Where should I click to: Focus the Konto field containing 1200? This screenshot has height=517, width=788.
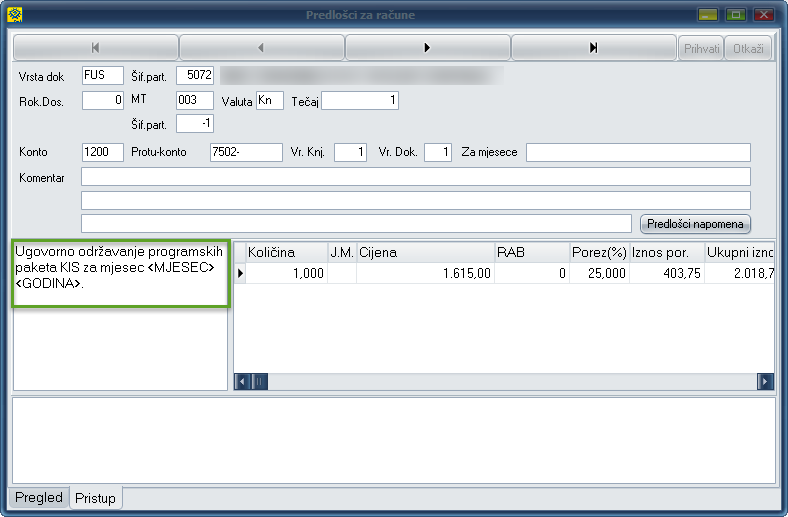click(102, 152)
